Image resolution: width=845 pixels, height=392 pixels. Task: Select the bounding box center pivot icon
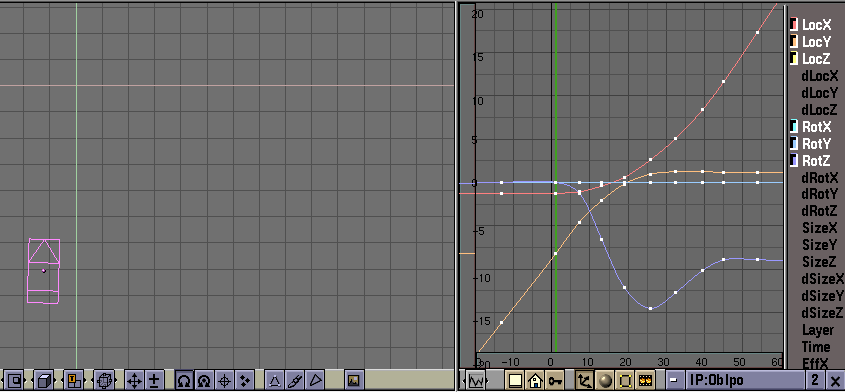pos(184,381)
